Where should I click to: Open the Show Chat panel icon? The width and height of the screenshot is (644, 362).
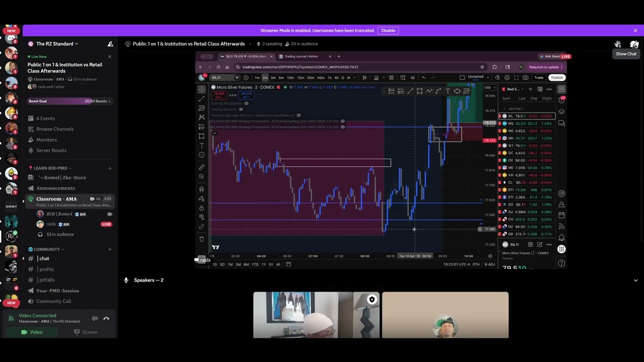point(634,44)
